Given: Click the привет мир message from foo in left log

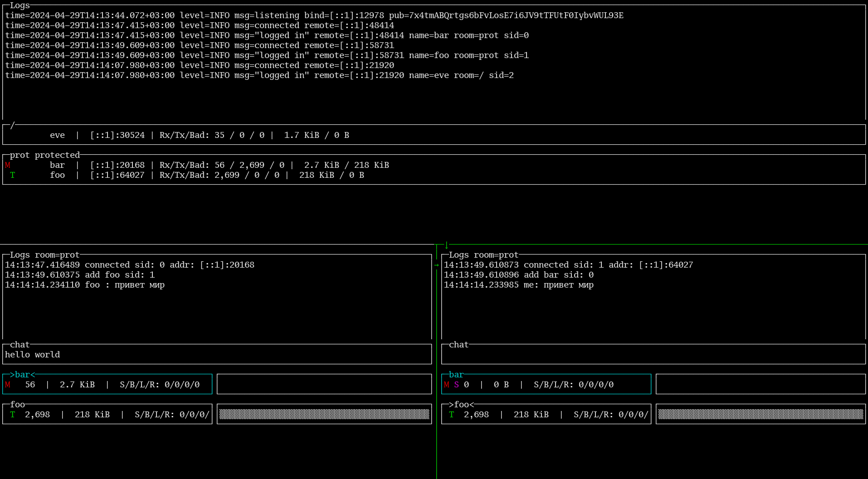Looking at the screenshot, I should coord(140,285).
